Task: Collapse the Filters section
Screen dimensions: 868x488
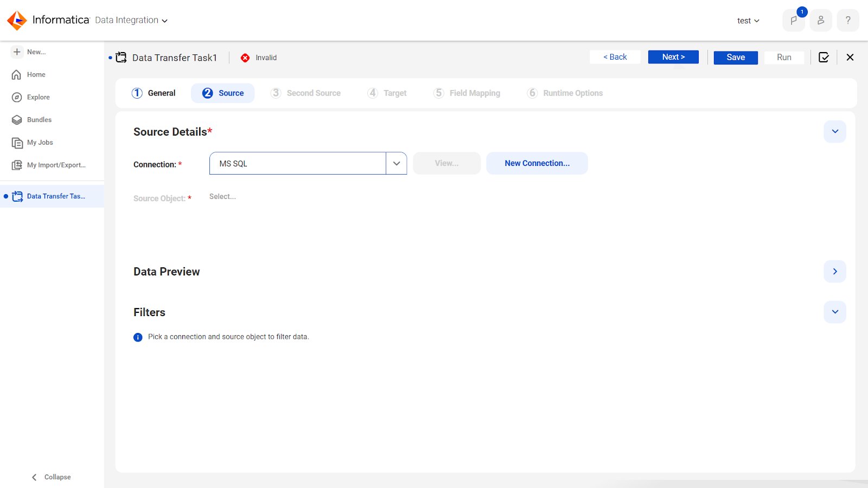Action: (835, 312)
